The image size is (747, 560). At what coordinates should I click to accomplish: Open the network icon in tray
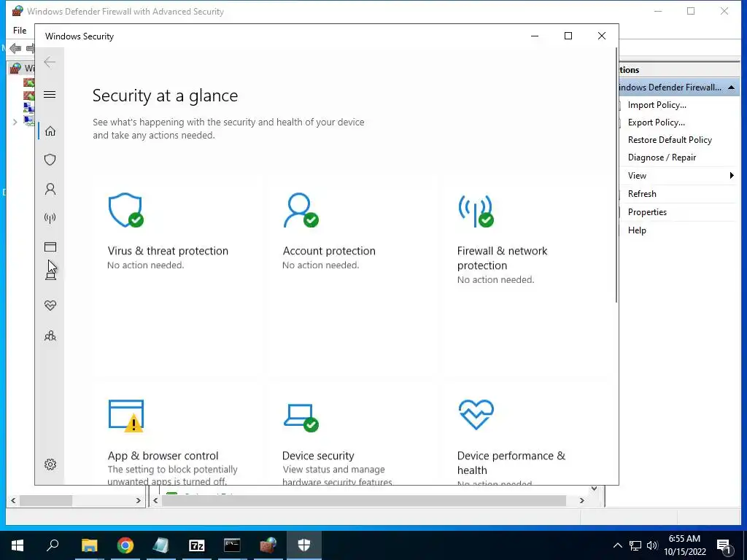coord(635,545)
